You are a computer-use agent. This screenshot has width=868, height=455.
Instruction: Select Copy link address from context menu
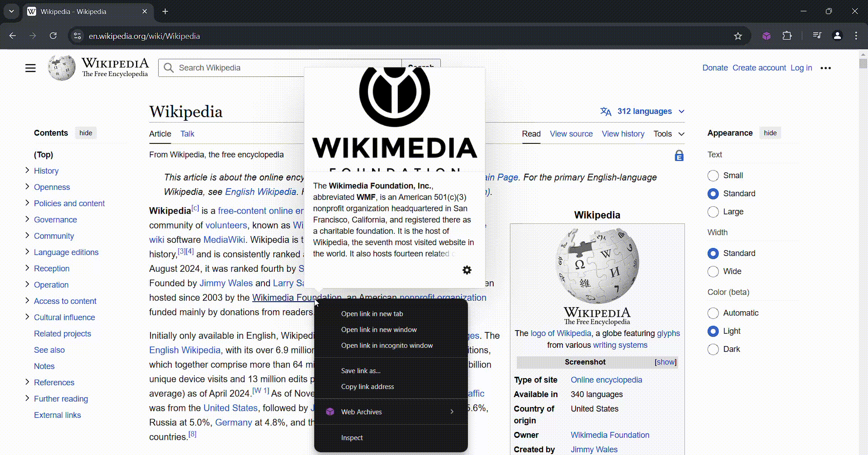(x=367, y=387)
